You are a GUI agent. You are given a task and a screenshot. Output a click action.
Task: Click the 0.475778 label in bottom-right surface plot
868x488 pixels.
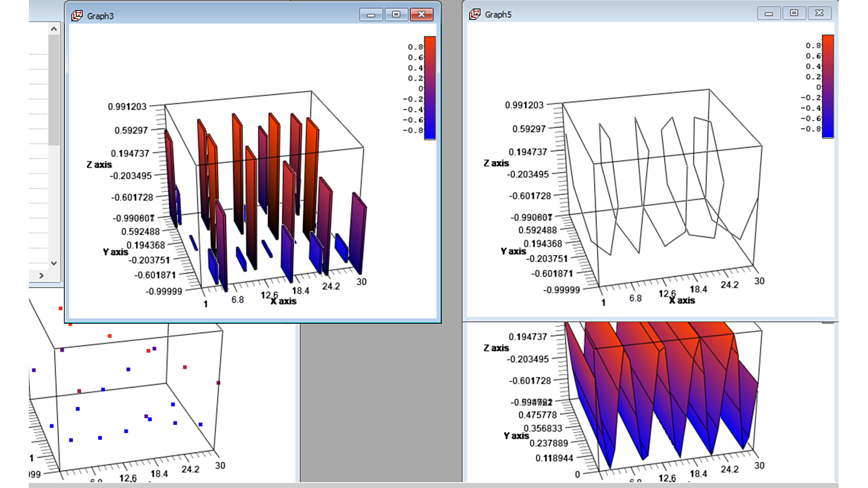point(538,415)
